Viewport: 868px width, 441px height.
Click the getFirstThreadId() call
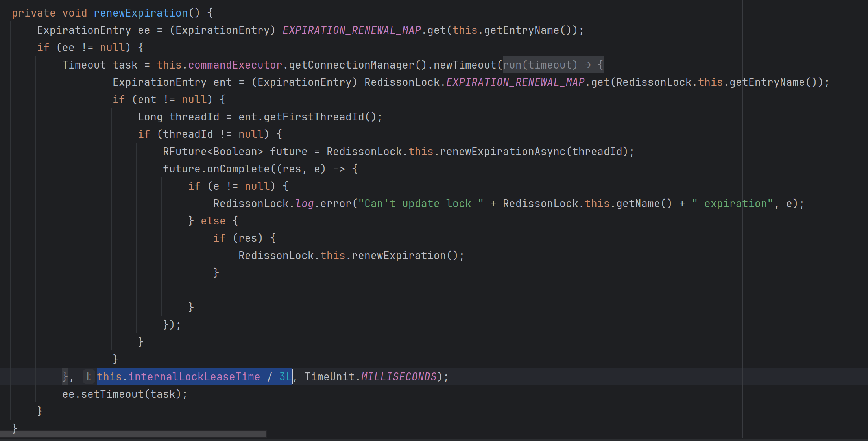tap(314, 117)
